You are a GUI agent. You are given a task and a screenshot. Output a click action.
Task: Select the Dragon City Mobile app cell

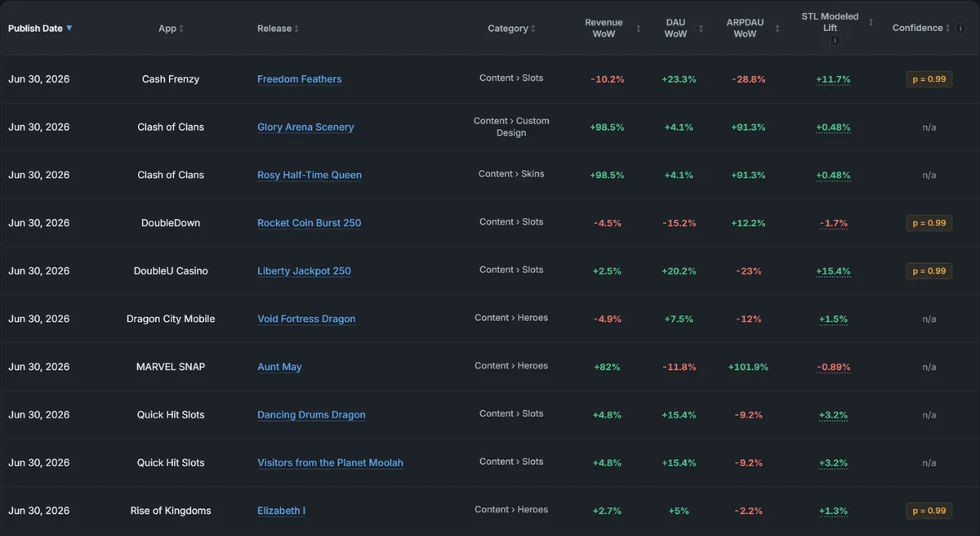[171, 319]
